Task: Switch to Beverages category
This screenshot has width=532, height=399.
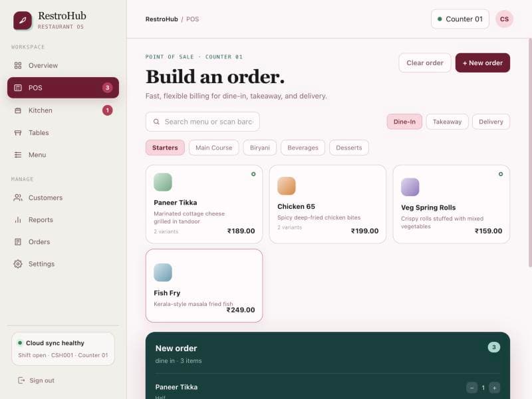Action: [x=303, y=148]
